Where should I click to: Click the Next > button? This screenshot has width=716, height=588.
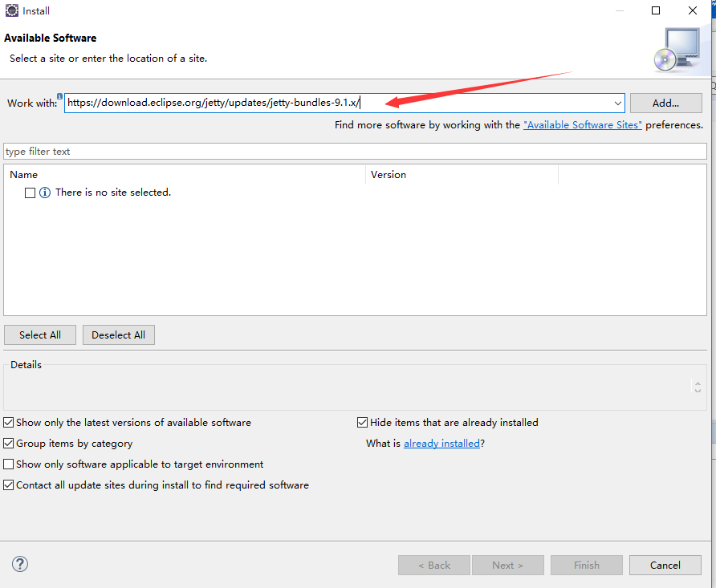[508, 566]
